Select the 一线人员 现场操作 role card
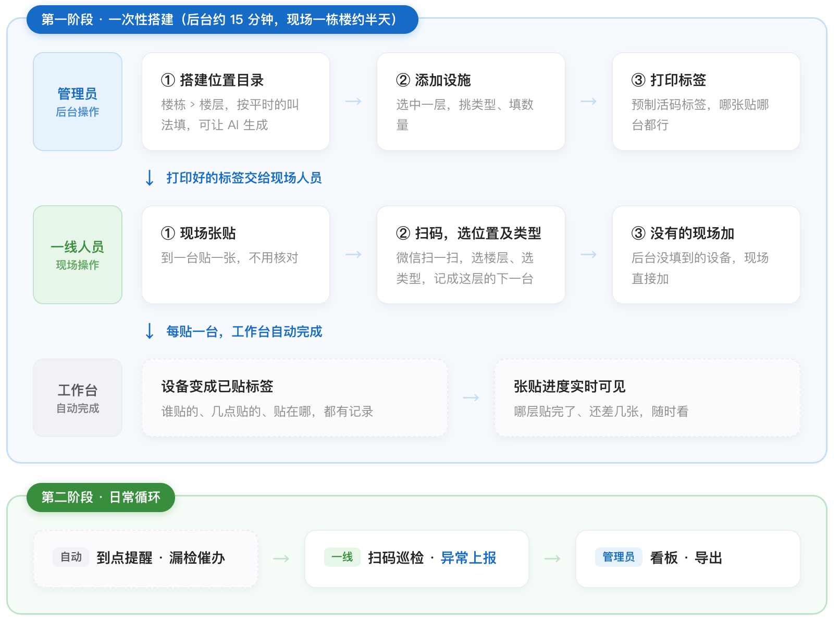 tap(78, 255)
